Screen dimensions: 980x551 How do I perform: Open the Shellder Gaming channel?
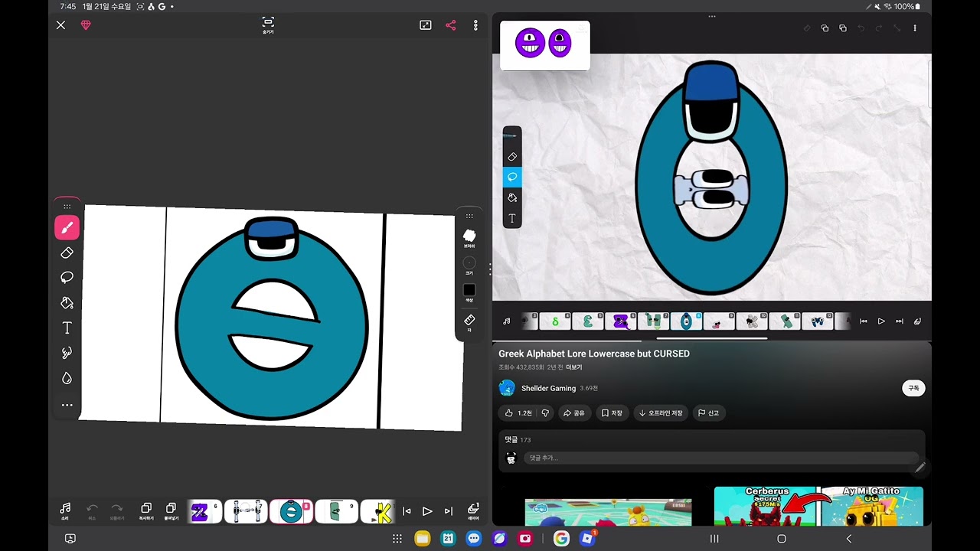tap(548, 388)
